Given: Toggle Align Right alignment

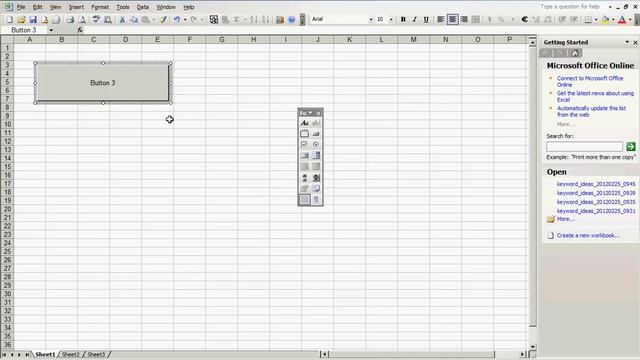Looking at the screenshot, I should 464,20.
